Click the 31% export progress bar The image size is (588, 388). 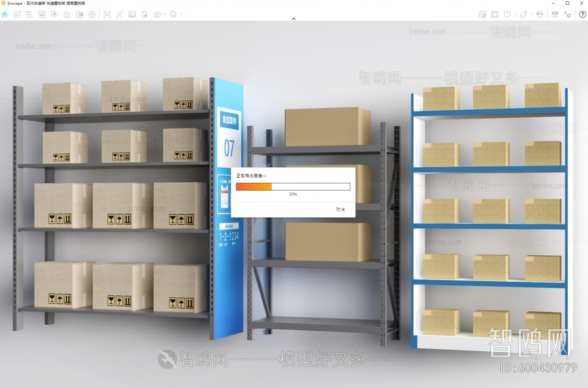(293, 187)
